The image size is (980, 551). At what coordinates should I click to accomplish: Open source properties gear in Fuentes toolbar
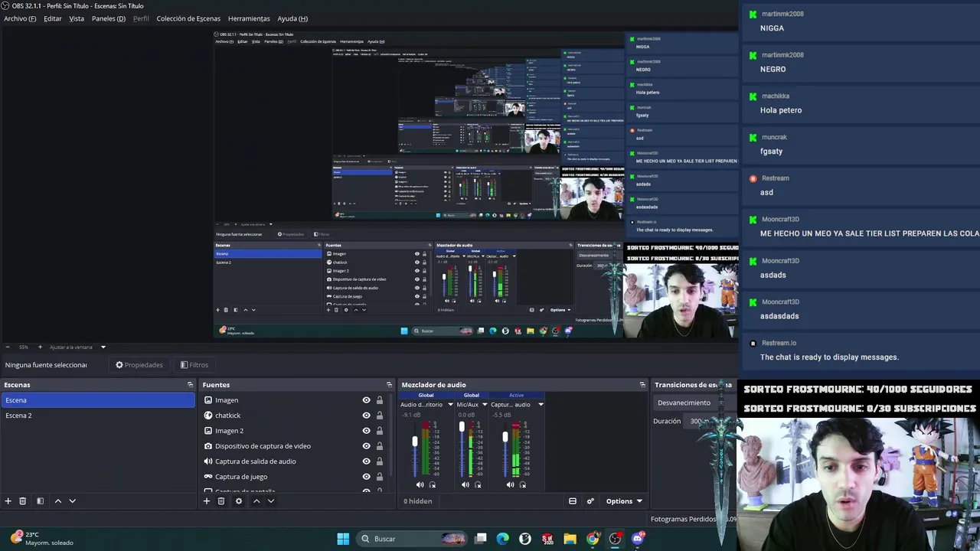click(x=239, y=501)
